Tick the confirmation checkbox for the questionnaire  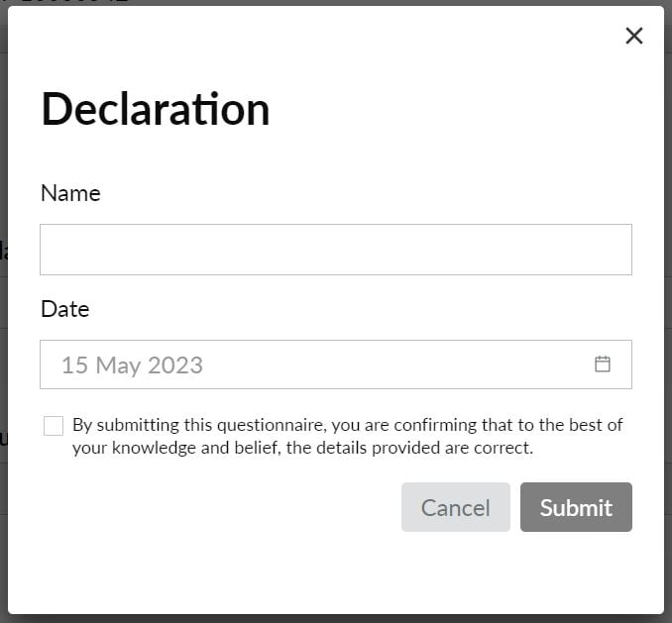[x=54, y=426]
